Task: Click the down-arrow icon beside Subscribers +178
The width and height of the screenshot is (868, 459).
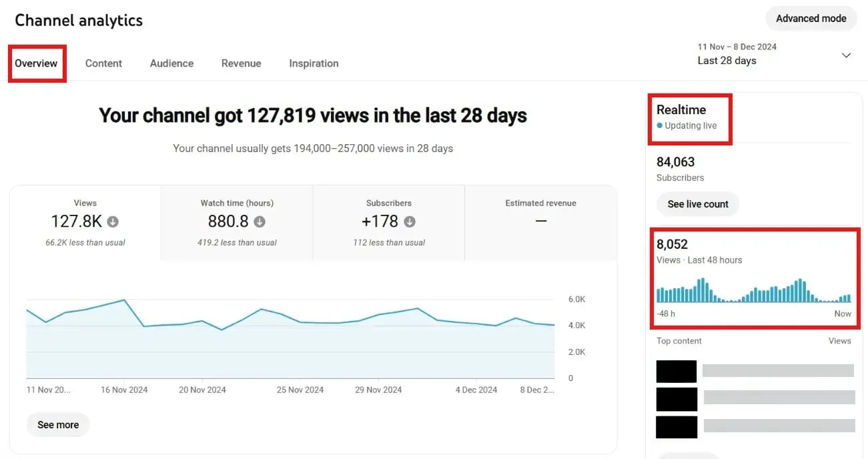Action: coord(410,221)
